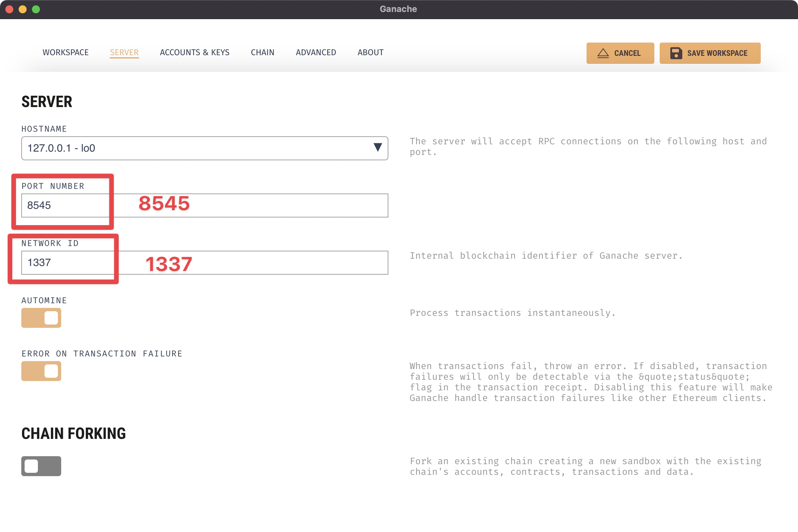Click 'Internal blockchain identifier of Ganache server.' text
Screen dimensions: 798x532
[x=546, y=256]
